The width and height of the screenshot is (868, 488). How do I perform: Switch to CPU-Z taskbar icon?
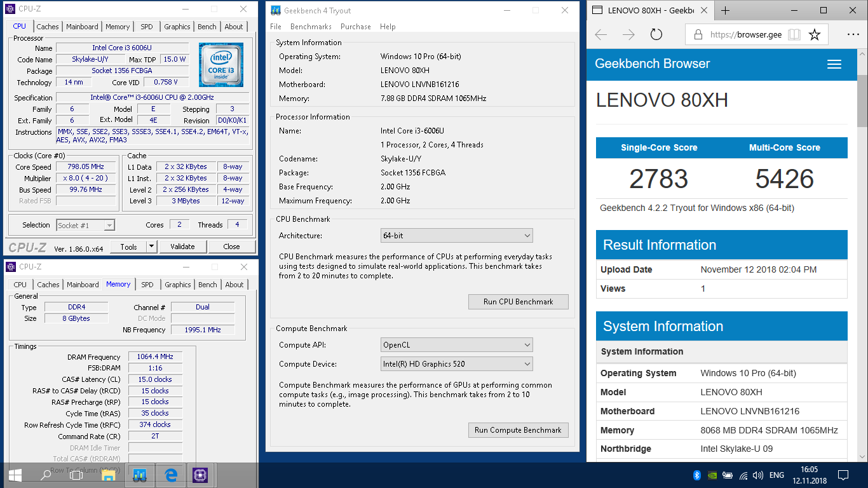201,475
